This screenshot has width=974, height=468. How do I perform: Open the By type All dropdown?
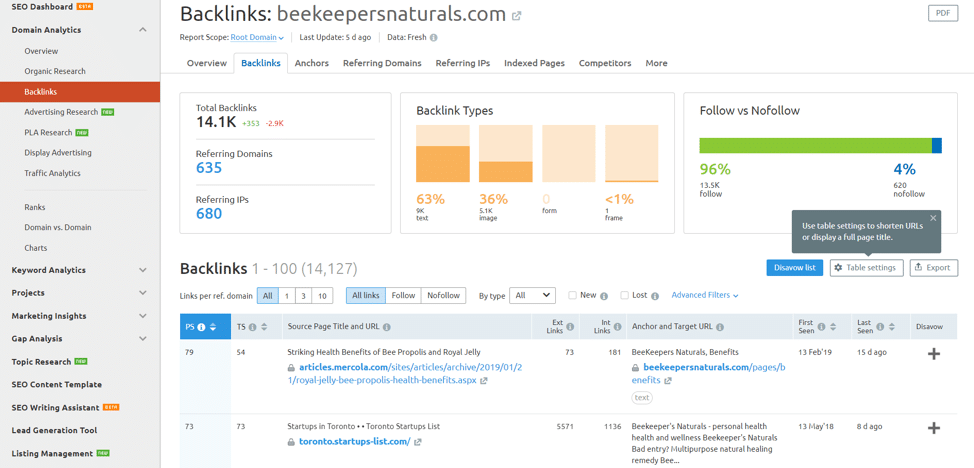[532, 296]
